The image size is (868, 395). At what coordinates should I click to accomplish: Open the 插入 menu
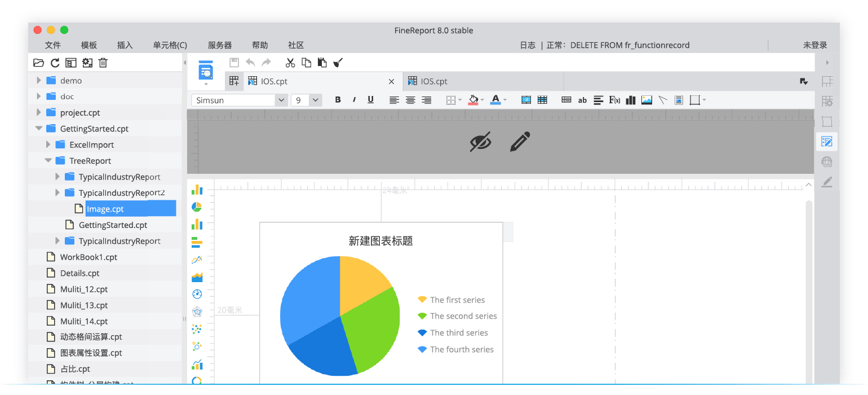(x=125, y=45)
